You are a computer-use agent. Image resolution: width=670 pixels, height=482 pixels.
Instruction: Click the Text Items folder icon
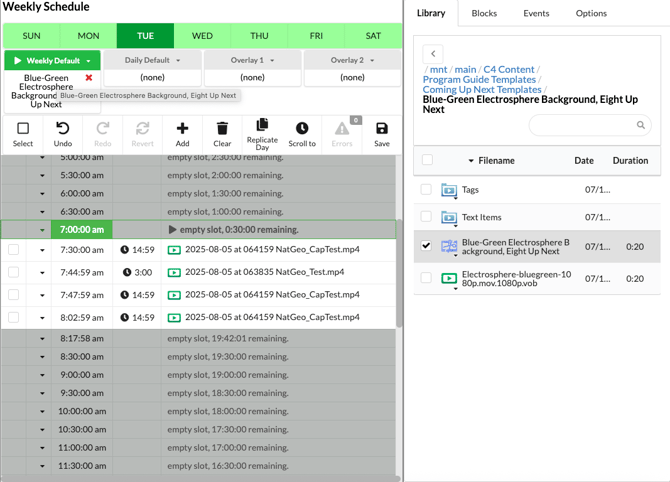pyautogui.click(x=449, y=217)
